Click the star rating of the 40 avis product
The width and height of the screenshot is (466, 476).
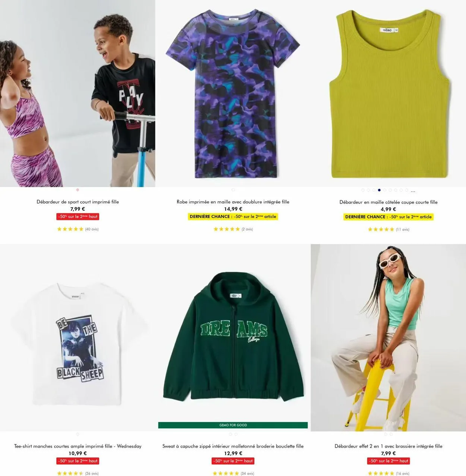pyautogui.click(x=70, y=229)
